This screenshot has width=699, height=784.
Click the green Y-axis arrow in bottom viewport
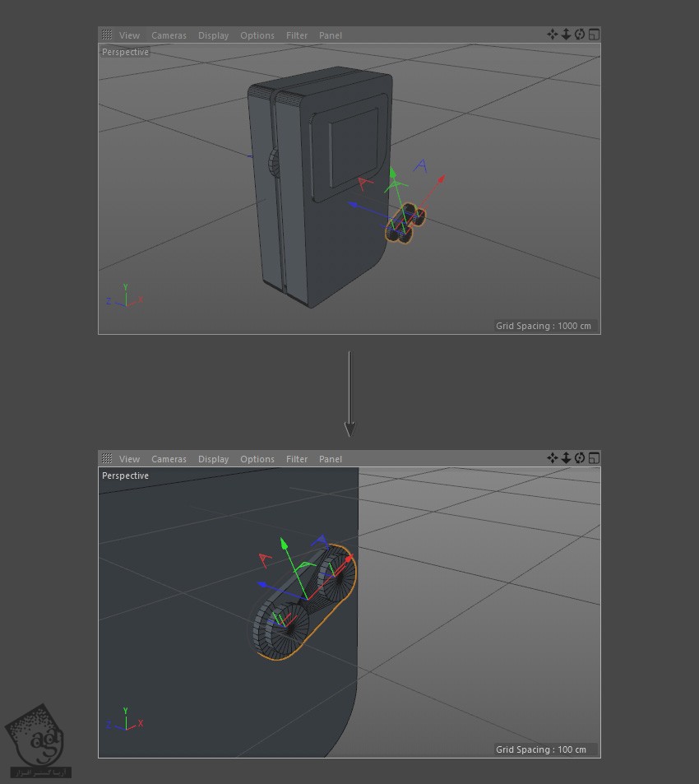click(x=285, y=544)
